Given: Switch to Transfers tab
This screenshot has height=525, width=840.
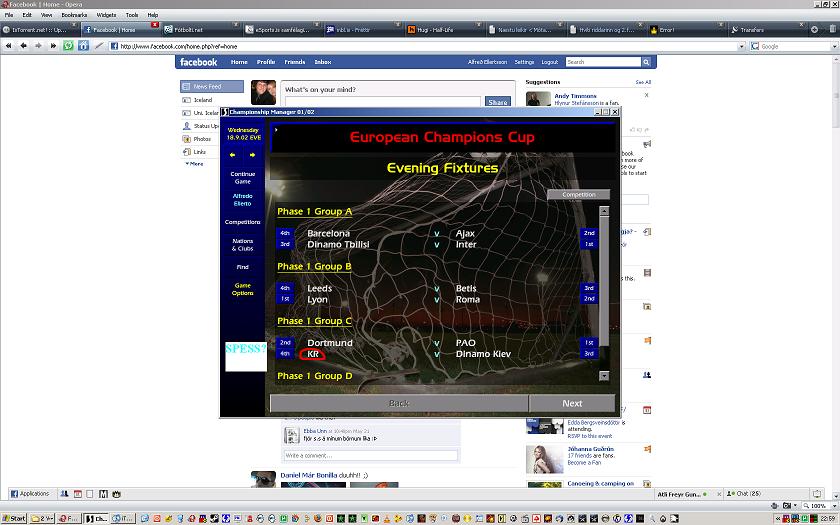Looking at the screenshot, I should tap(767, 30).
